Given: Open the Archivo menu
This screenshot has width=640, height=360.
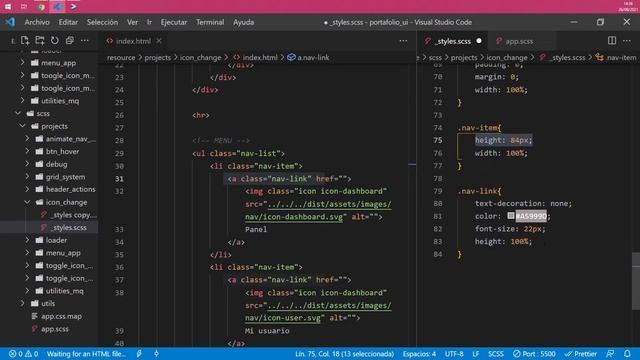Looking at the screenshot, I should (37, 22).
